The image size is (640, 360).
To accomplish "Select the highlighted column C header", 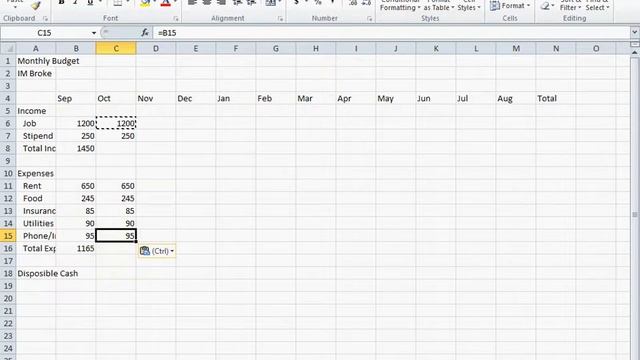I will (116, 49).
